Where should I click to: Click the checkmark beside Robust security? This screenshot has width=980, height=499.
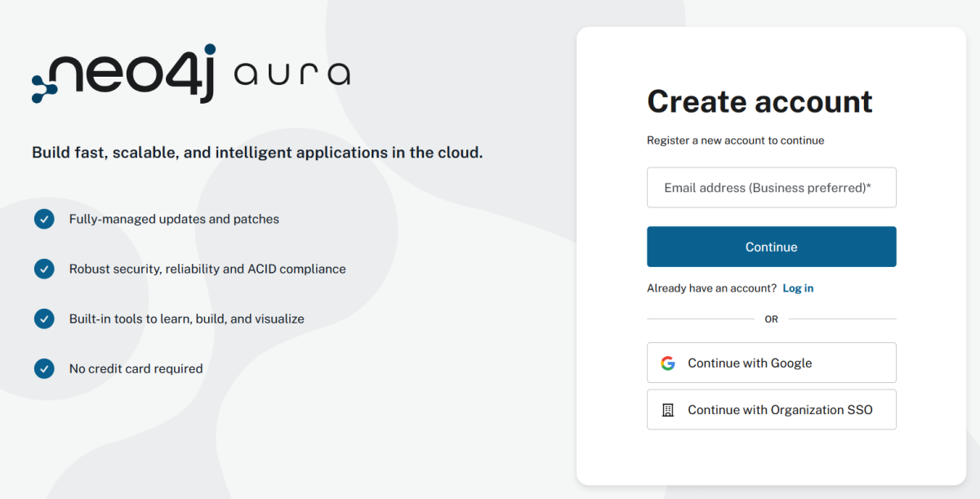(x=44, y=269)
